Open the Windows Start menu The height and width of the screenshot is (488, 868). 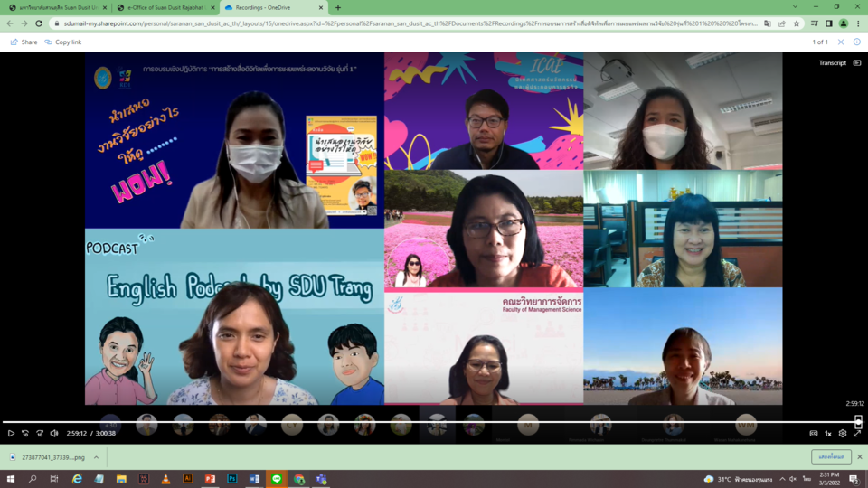pyautogui.click(x=11, y=479)
